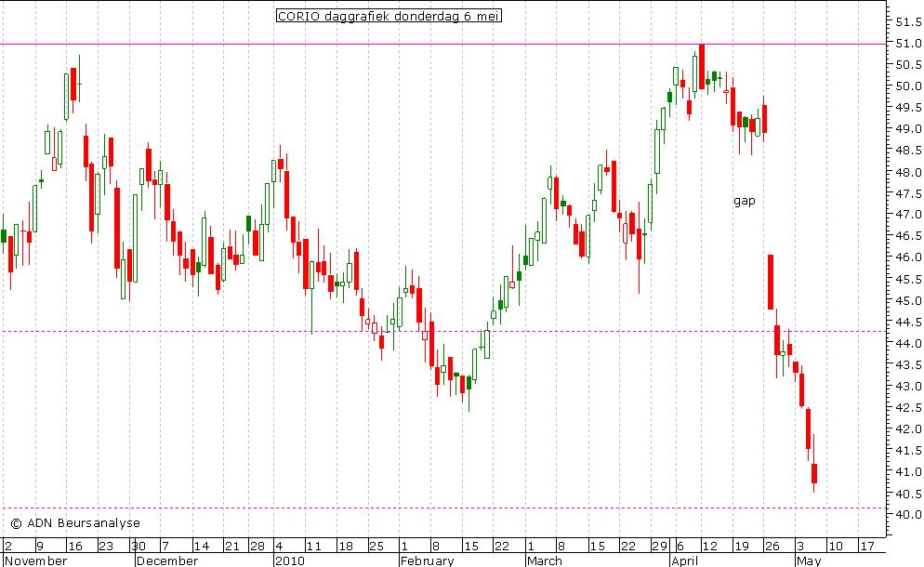Click the 48.0 price axis label

tap(908, 173)
